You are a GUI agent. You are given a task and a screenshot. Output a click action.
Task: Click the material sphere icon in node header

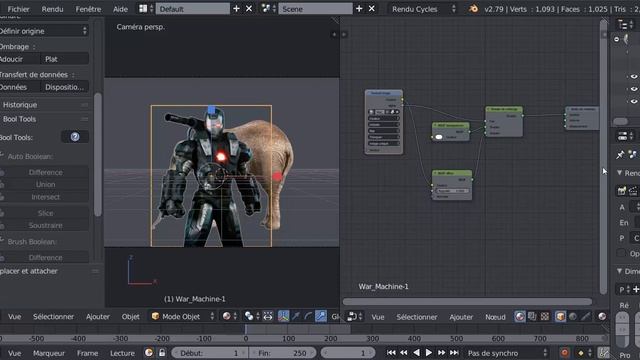pos(602,317)
